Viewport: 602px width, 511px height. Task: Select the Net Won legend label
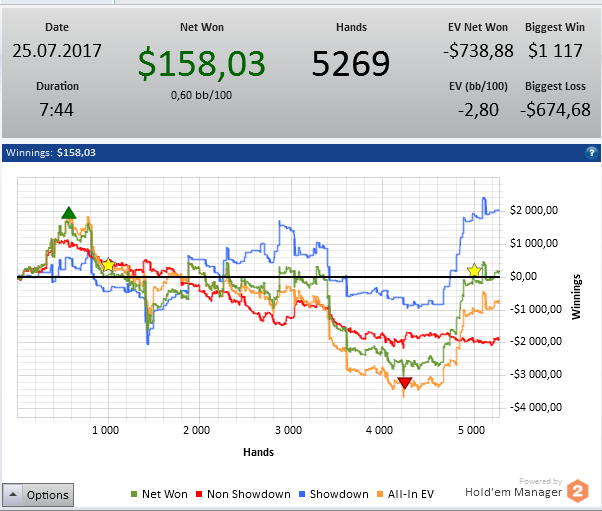tap(165, 494)
